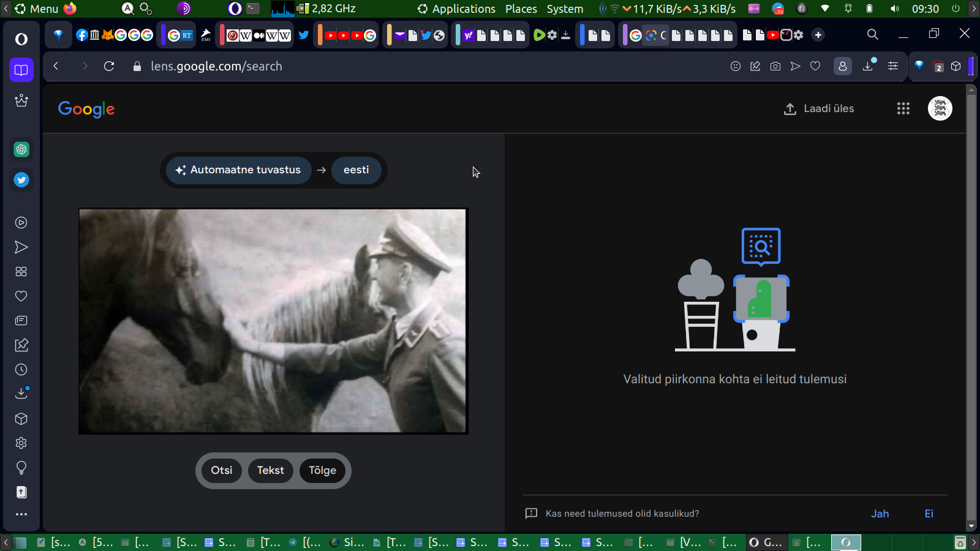Open Twitter panel in the sidebar
The image size is (980, 551).
(21, 180)
